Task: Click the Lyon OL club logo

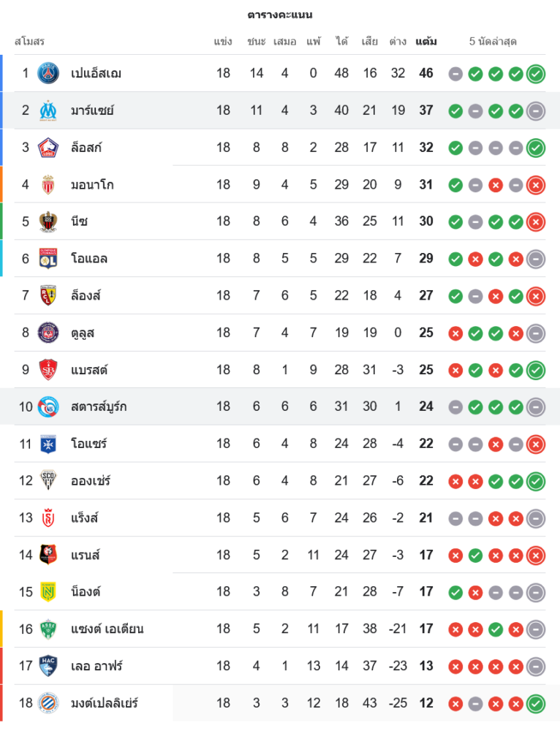Action: tap(48, 258)
